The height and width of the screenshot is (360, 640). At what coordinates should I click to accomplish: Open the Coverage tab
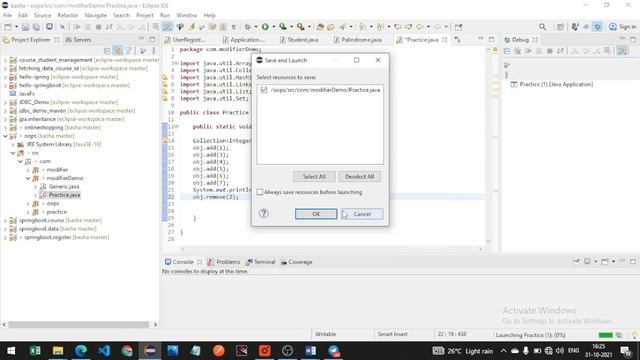tap(296, 262)
